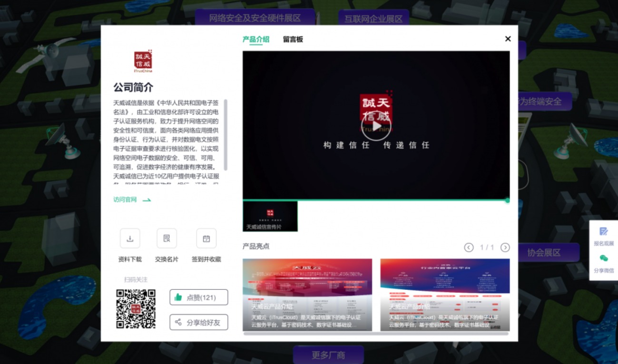Close the company detail popup
This screenshot has height=364, width=618.
click(508, 39)
